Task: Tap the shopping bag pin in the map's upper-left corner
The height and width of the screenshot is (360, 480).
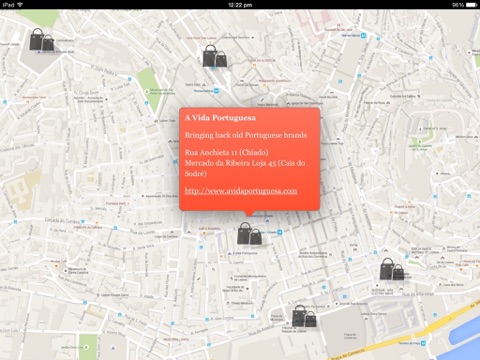Action: pyautogui.click(x=42, y=40)
